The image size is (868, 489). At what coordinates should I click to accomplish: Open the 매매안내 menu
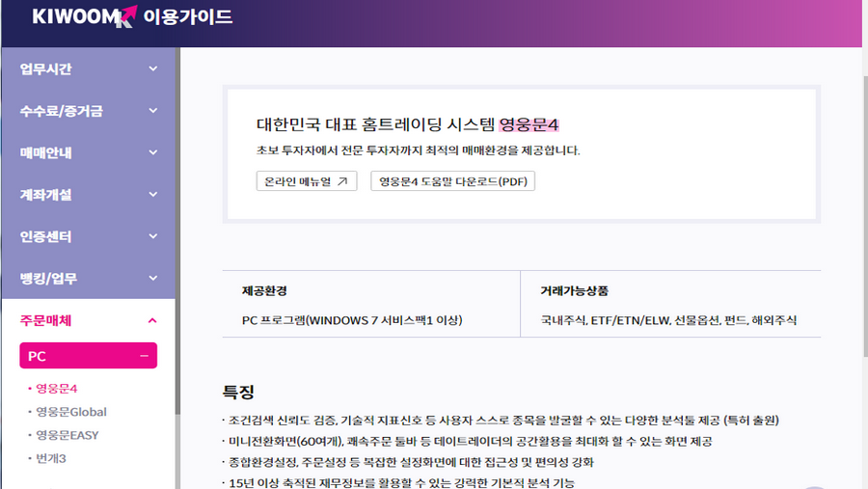46,152
